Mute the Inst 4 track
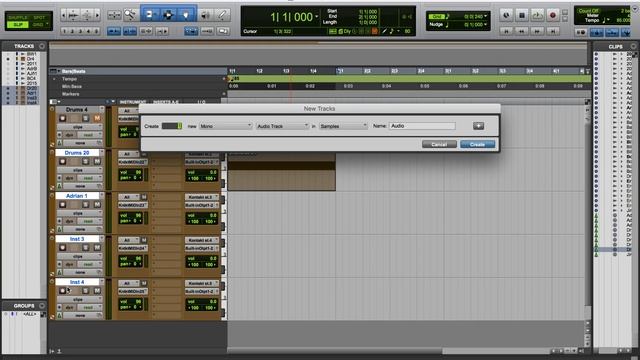640x360 pixels. coord(97,291)
